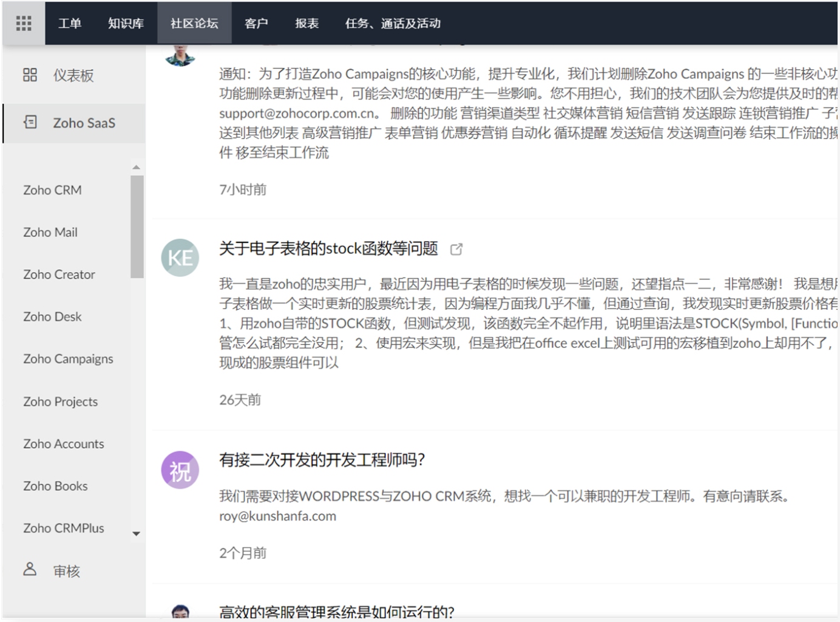Click the purple 祝 avatar icon
This screenshot has height=622, width=840.
click(x=180, y=470)
